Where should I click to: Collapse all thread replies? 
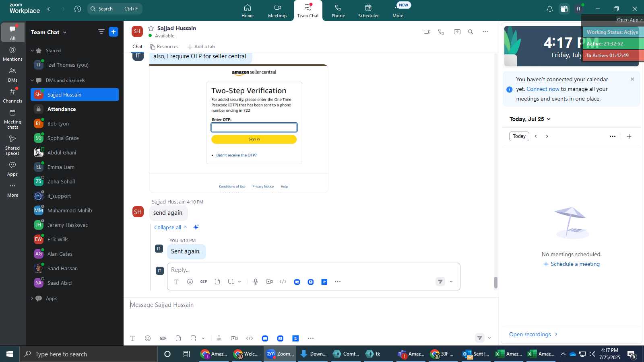coord(170,227)
